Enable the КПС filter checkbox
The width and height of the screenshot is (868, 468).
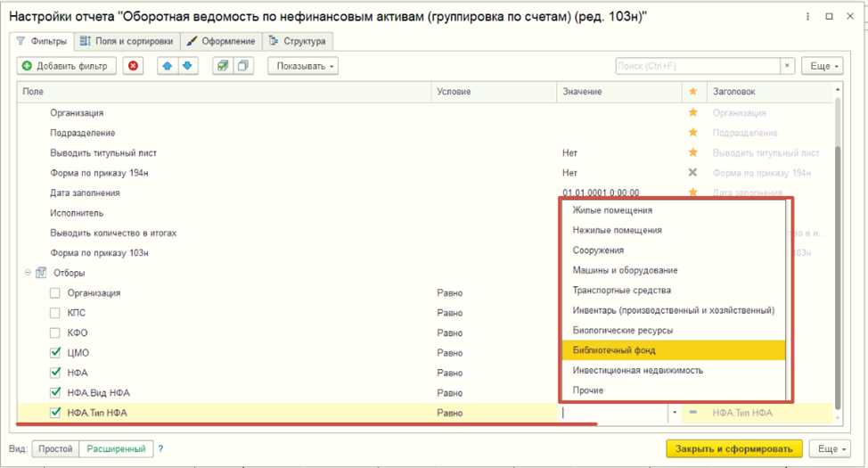54,313
